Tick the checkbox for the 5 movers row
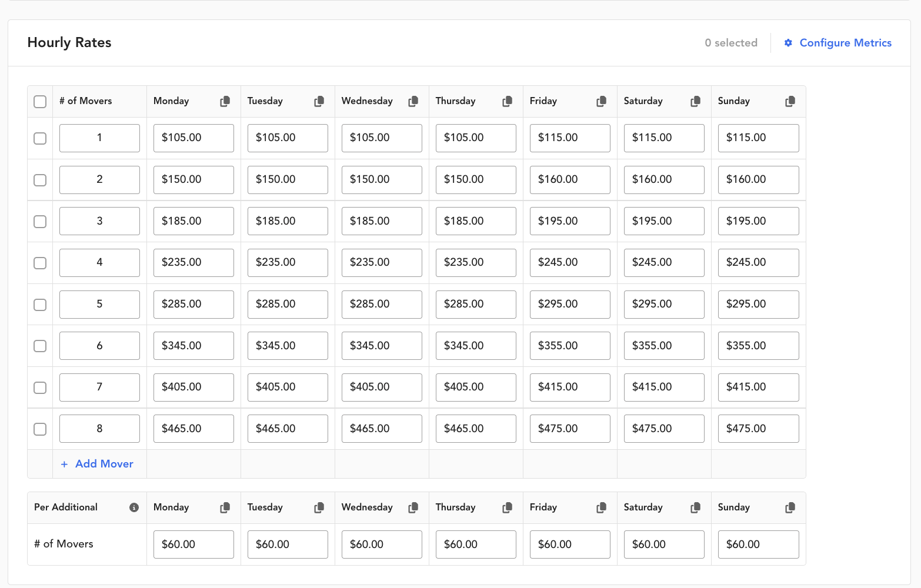Viewport: 921px width, 588px height. click(x=40, y=305)
